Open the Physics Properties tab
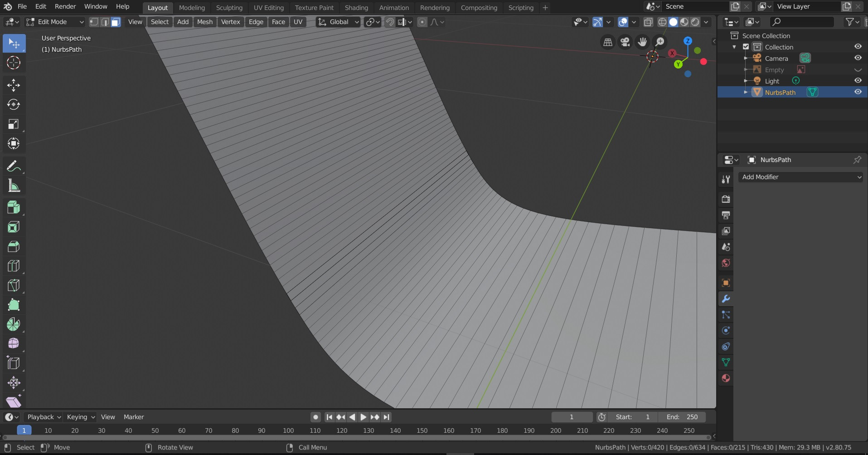 (726, 331)
